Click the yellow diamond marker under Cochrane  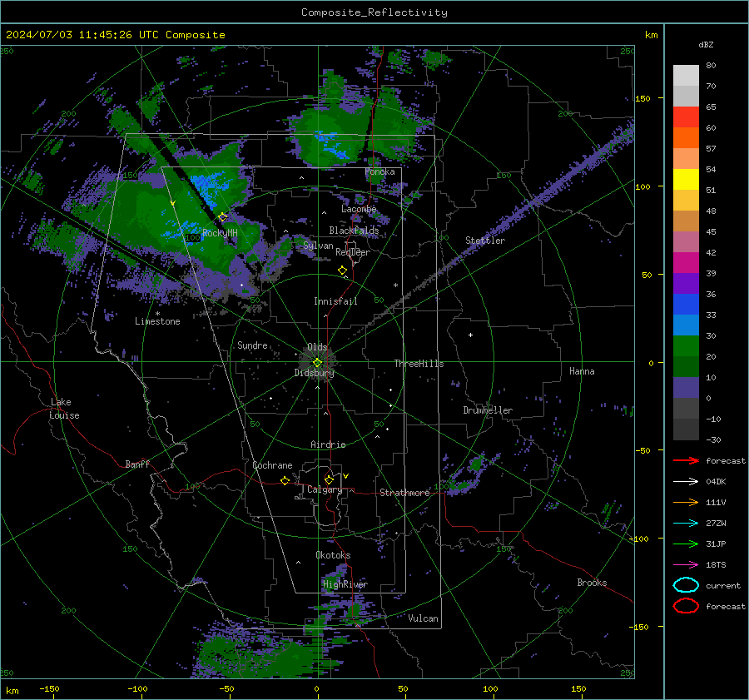(285, 480)
